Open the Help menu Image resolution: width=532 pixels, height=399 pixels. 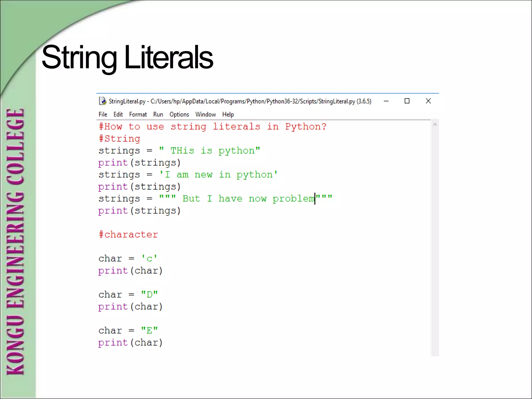point(228,115)
